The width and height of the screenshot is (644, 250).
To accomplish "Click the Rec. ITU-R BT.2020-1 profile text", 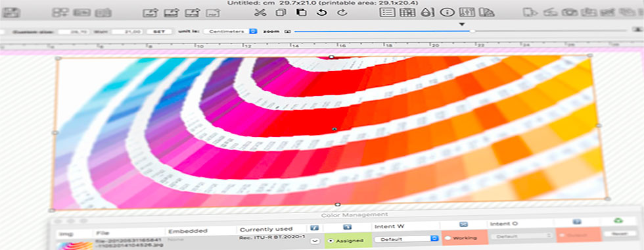I will [x=273, y=238].
